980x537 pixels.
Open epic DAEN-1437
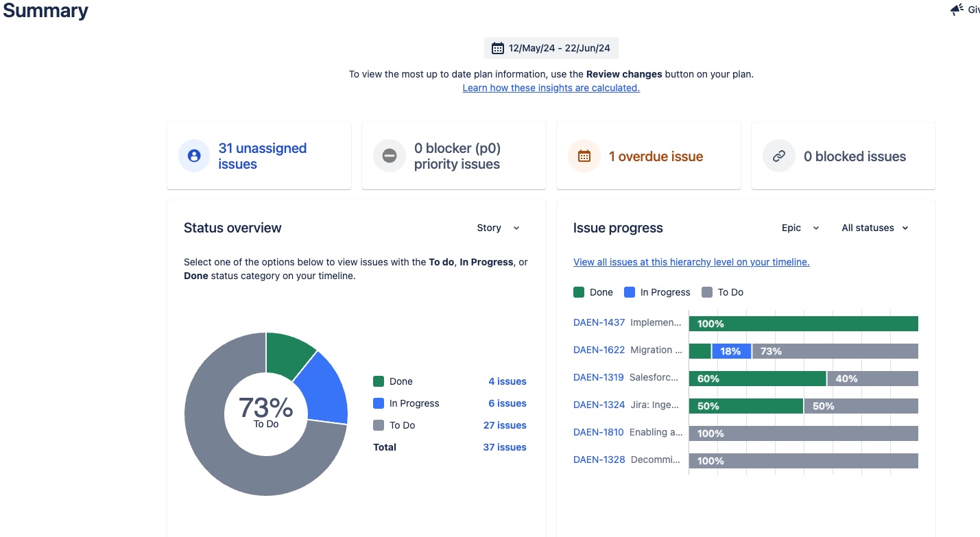[599, 322]
